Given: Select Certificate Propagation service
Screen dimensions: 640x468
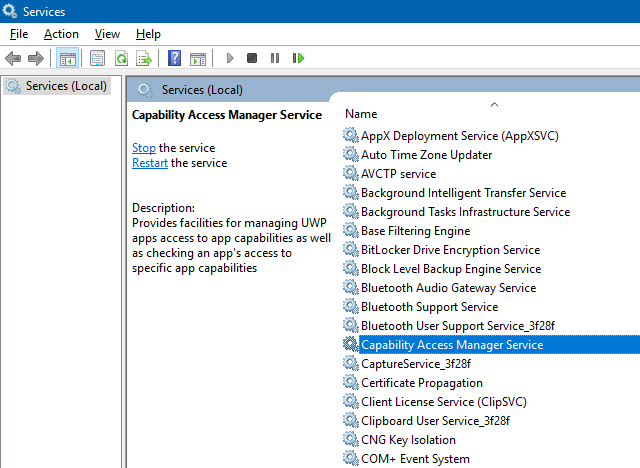Looking at the screenshot, I should (x=422, y=383).
